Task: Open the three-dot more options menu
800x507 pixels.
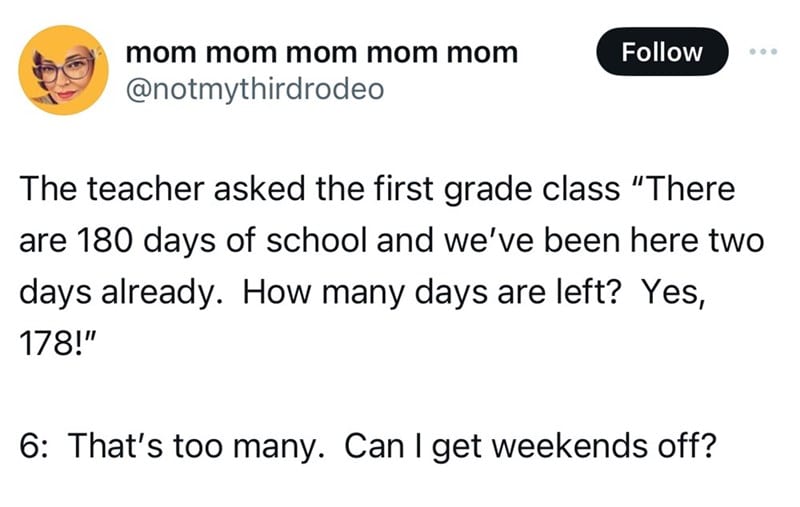Action: point(763,52)
